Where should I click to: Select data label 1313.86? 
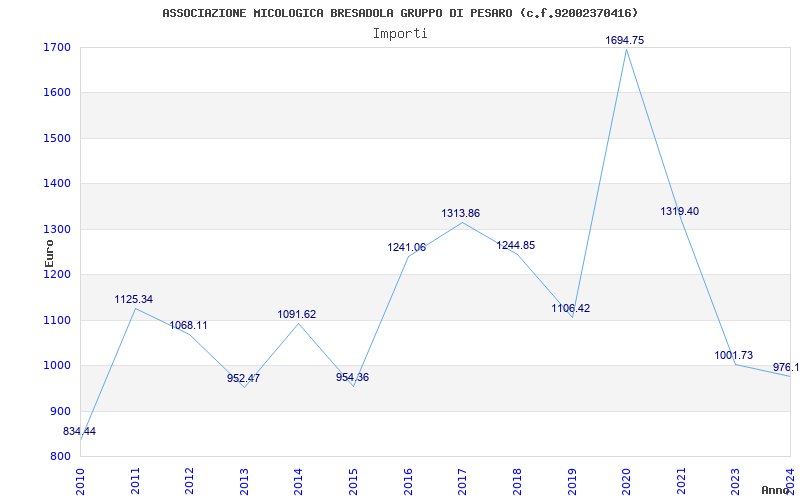click(461, 213)
